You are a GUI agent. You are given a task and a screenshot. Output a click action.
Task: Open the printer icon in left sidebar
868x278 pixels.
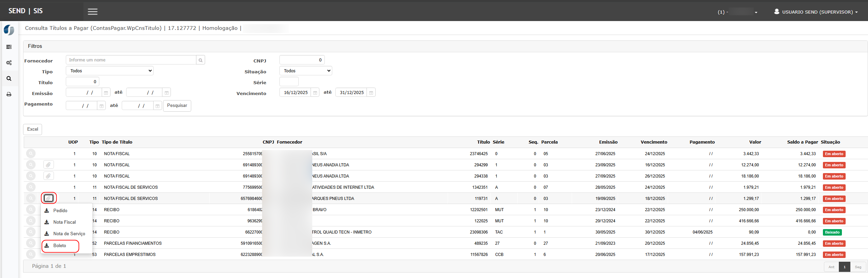click(x=9, y=94)
